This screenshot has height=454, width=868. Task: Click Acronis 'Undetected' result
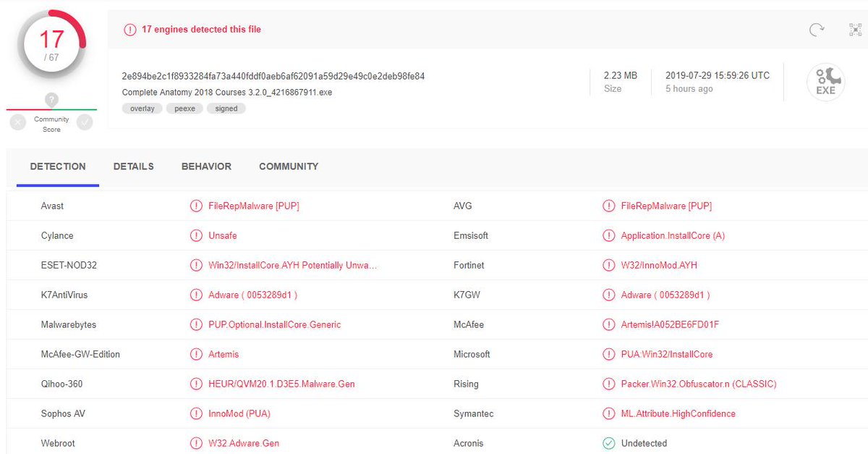pyautogui.click(x=644, y=444)
